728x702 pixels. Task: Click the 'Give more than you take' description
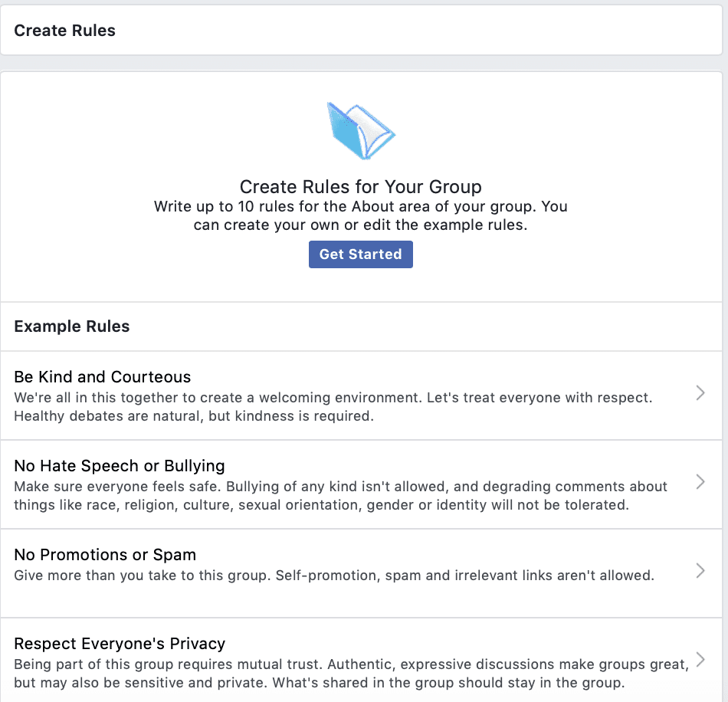tap(334, 576)
